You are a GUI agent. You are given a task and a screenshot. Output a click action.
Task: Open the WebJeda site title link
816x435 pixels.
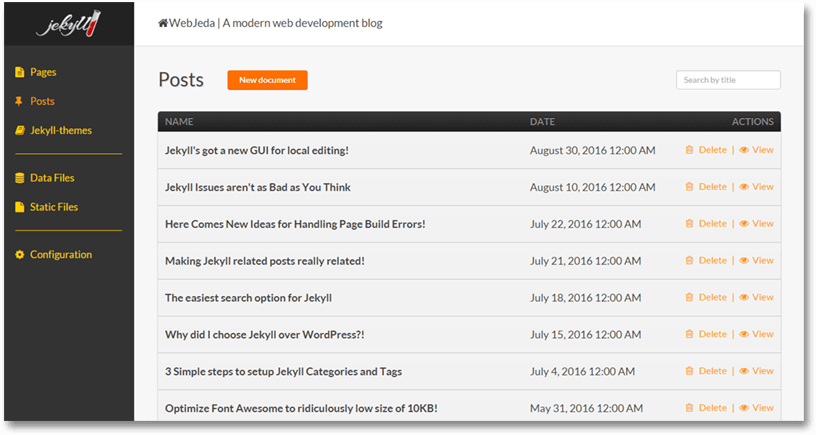270,23
